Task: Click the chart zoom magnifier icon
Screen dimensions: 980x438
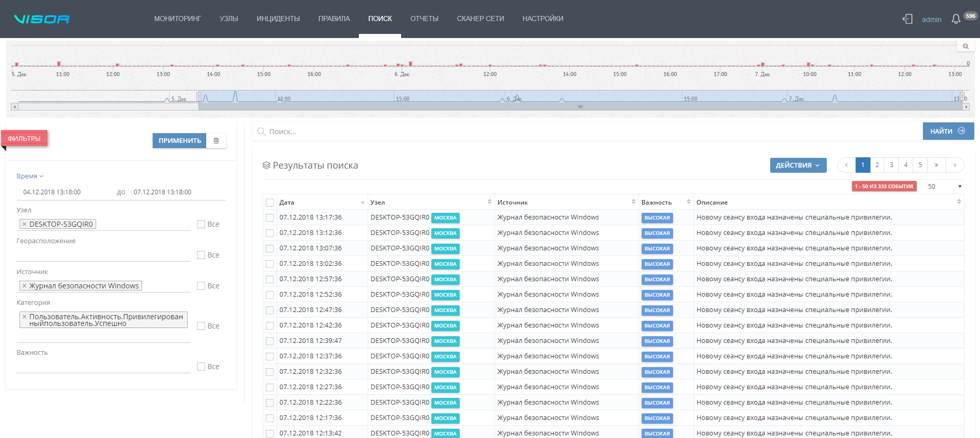Action: 966,47
